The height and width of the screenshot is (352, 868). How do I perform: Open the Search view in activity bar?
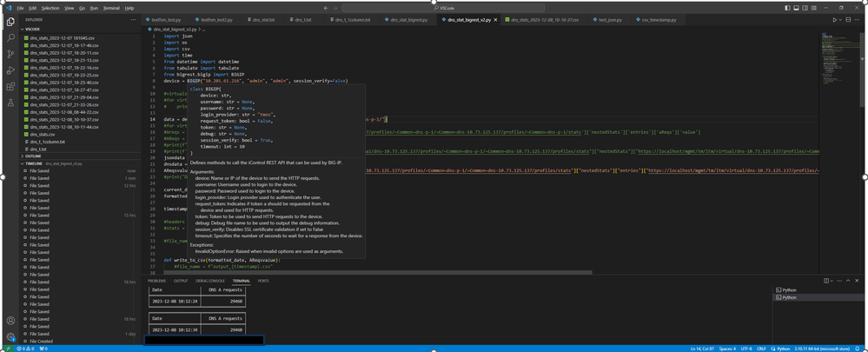pyautogui.click(x=10, y=37)
